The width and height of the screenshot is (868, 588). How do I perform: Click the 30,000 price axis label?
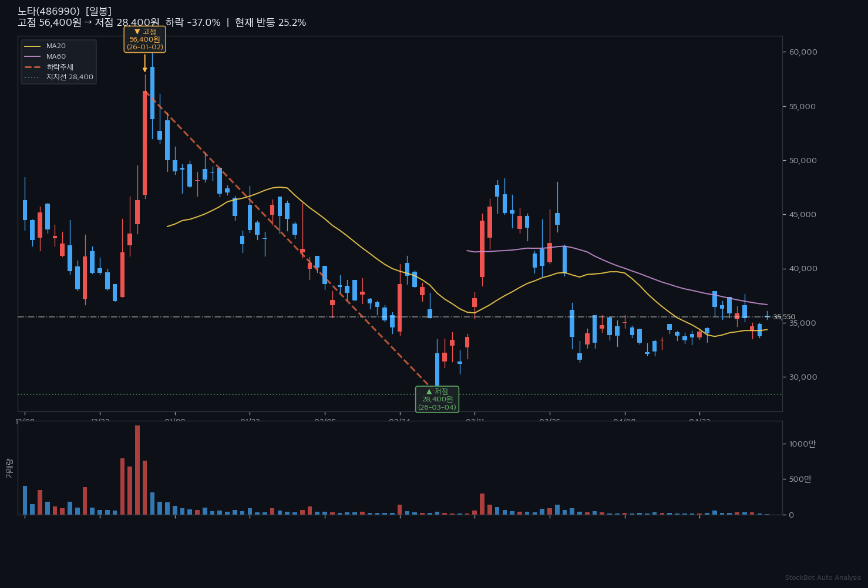click(803, 377)
